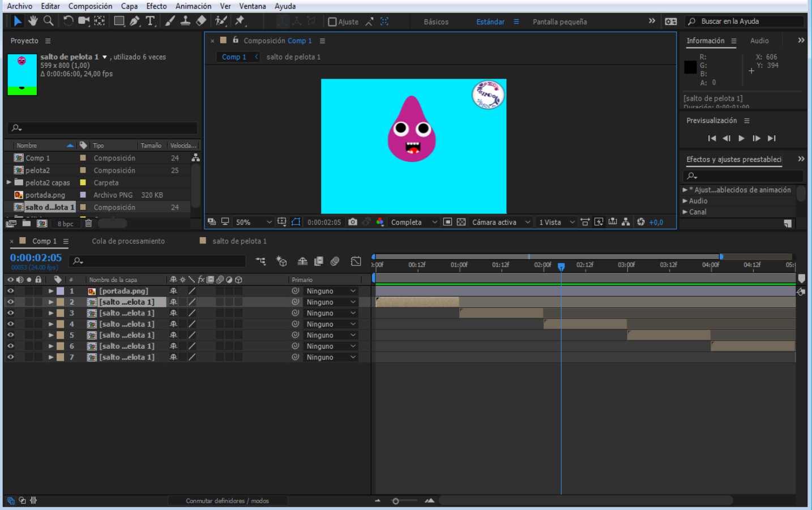Select the Eraser tool
812x510 pixels.
201,21
